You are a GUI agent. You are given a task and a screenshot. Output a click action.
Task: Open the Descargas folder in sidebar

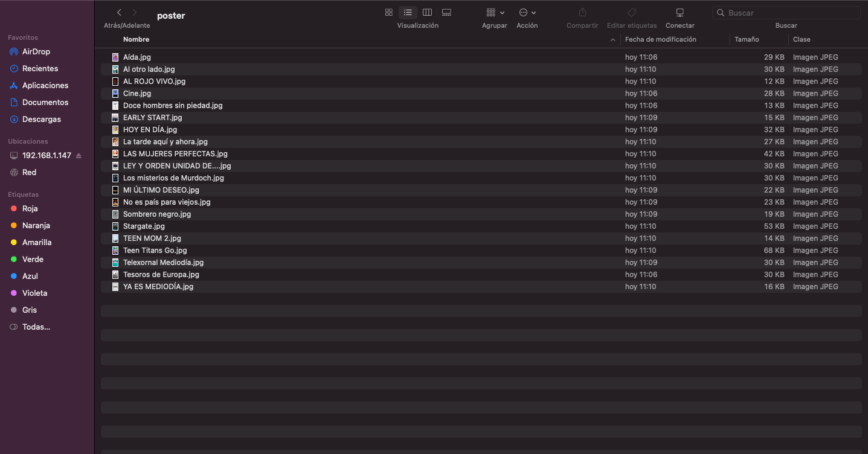tap(41, 120)
